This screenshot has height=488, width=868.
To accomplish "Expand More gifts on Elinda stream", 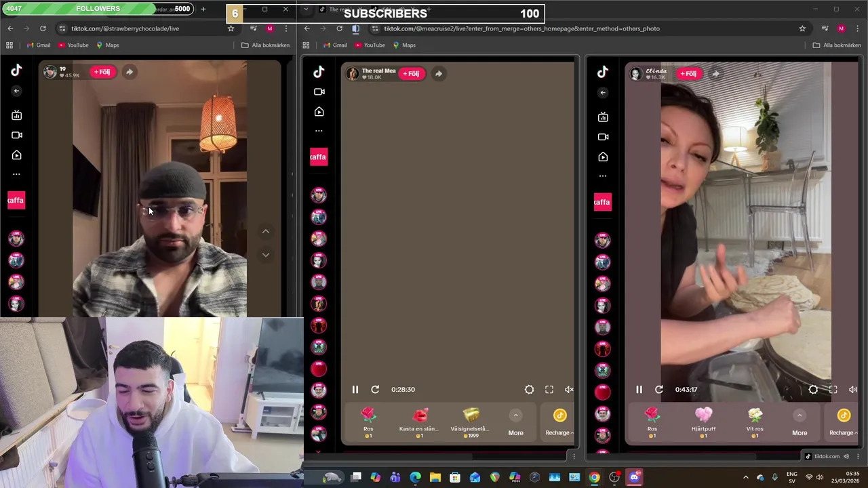I will [800, 424].
